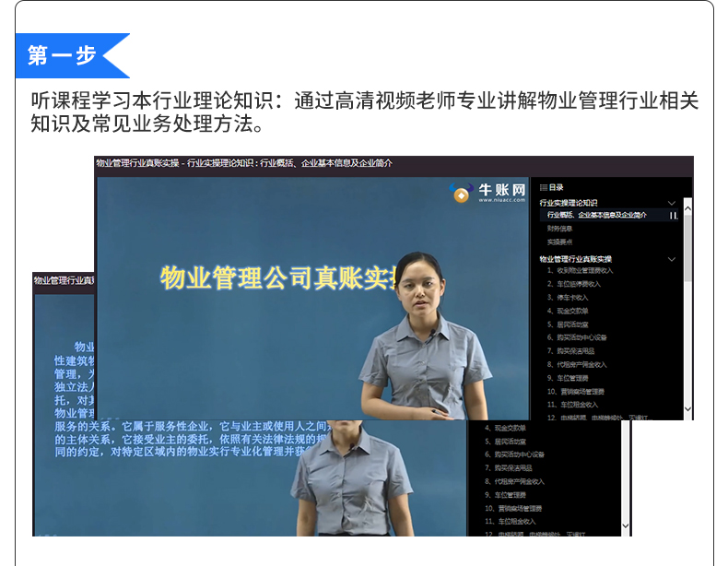Select 6. 购买活动中心设备 in the back player's list
The width and height of the screenshot is (728, 566).
tap(514, 454)
